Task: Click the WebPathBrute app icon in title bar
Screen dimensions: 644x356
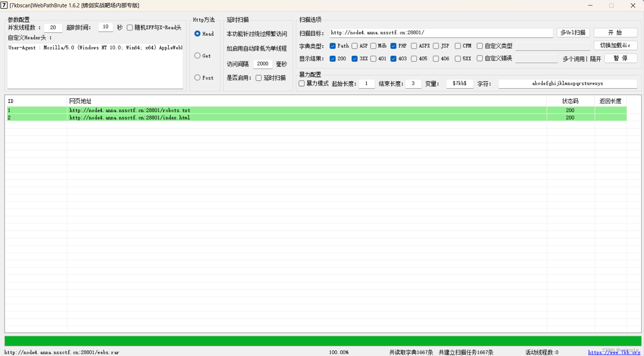Action: point(4,5)
